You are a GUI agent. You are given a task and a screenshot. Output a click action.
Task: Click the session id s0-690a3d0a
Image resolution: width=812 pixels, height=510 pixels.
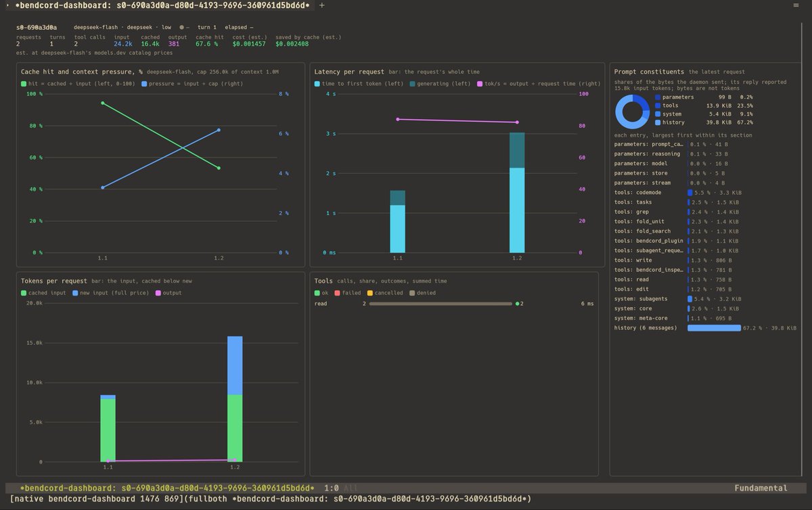pyautogui.click(x=36, y=28)
